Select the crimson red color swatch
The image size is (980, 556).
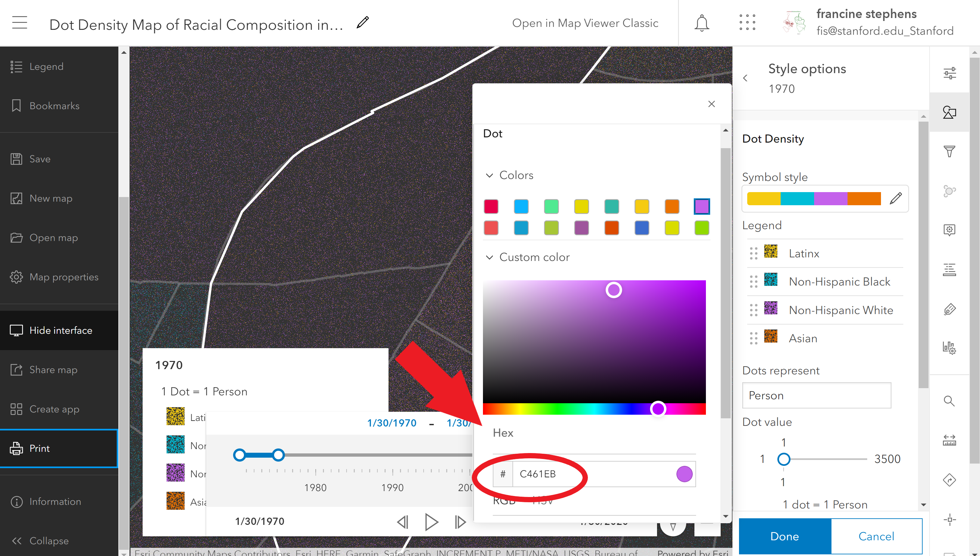(x=491, y=207)
